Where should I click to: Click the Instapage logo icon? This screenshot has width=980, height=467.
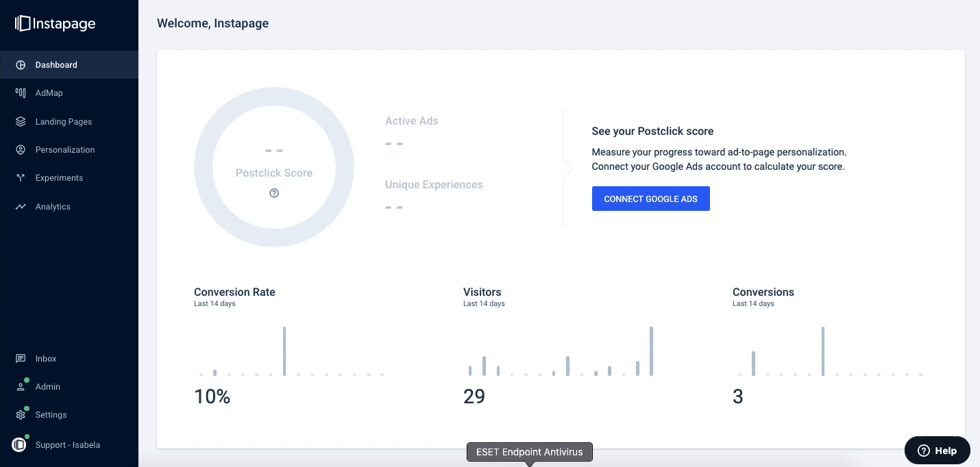23,23
